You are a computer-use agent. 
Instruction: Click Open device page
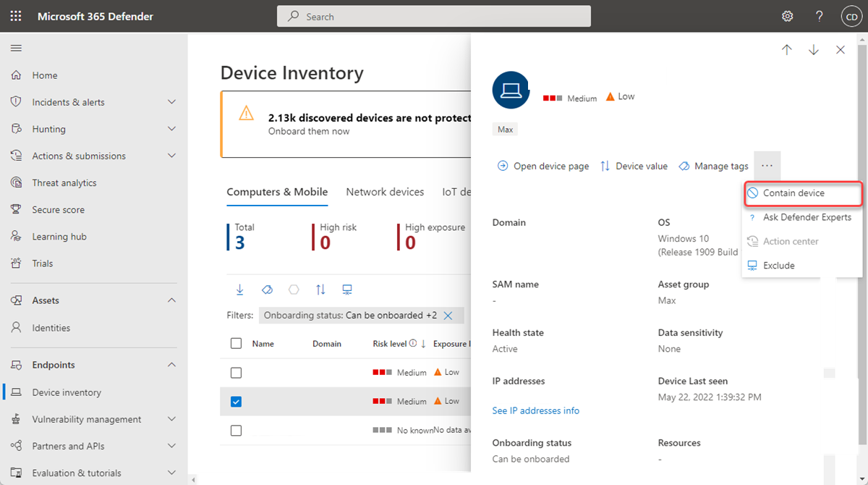click(x=543, y=166)
